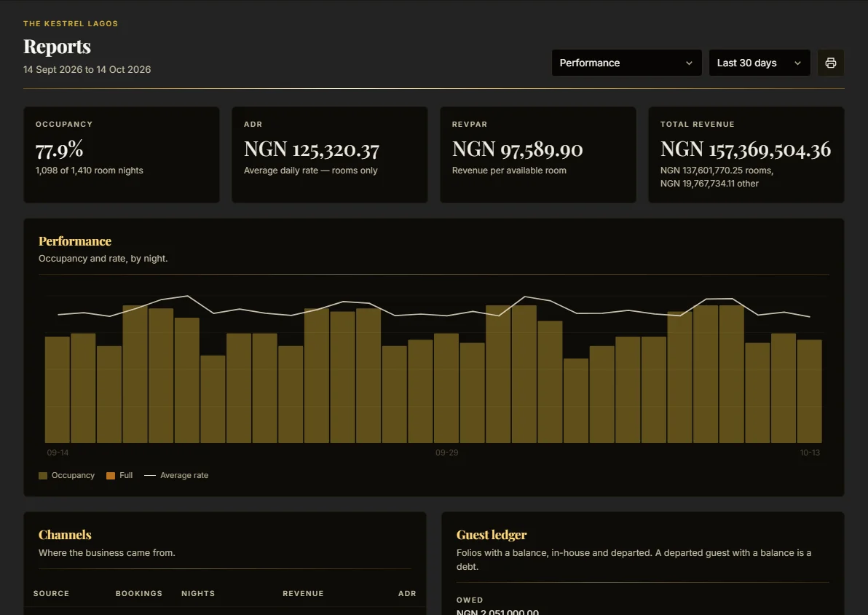The height and width of the screenshot is (615, 868).
Task: Click the Revenue per available room caption
Action: tap(509, 171)
